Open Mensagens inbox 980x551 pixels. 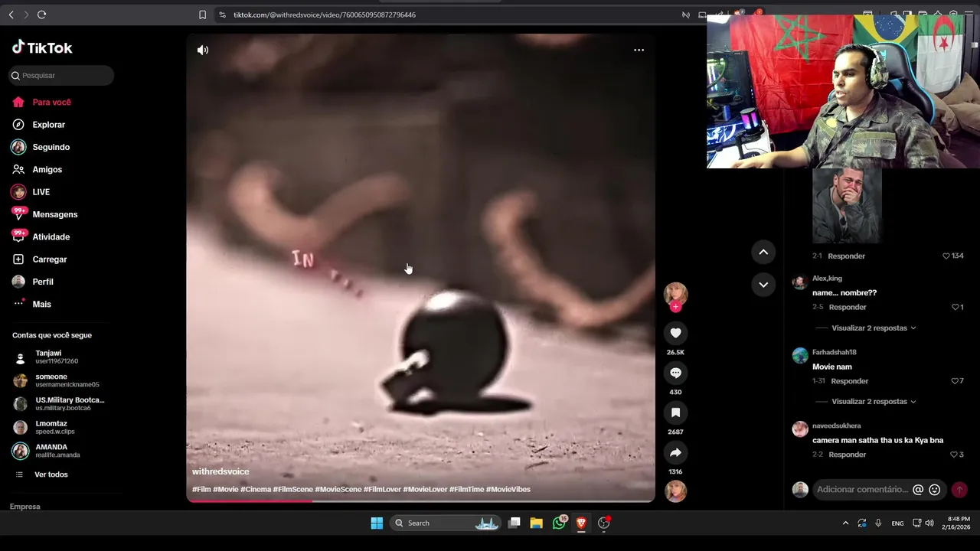coord(54,214)
